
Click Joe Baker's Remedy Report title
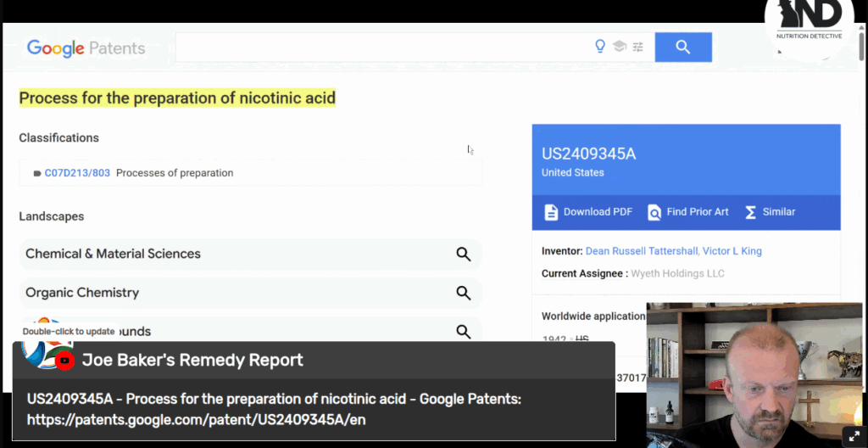[192, 361]
